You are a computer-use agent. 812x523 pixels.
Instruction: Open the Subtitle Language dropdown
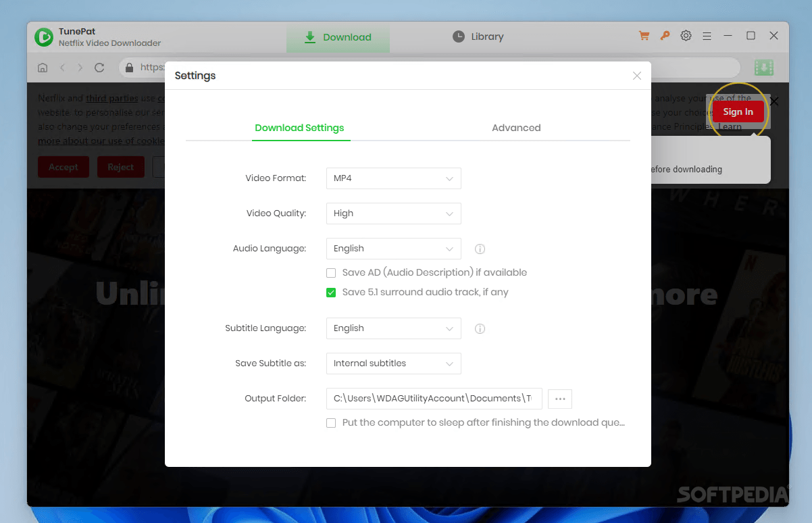pyautogui.click(x=394, y=328)
